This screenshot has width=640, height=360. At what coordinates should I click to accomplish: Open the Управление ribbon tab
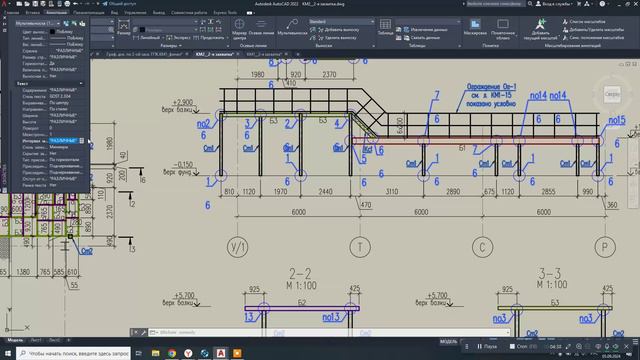[135, 13]
